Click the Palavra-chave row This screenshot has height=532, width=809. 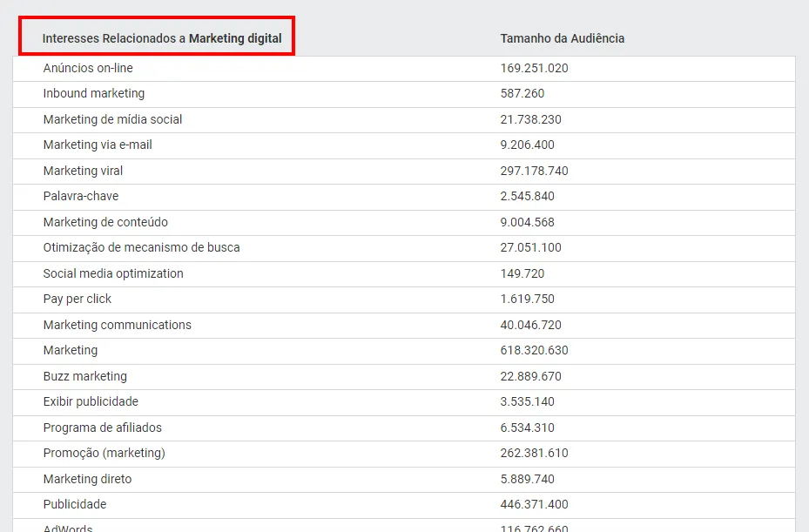pyautogui.click(x=82, y=197)
